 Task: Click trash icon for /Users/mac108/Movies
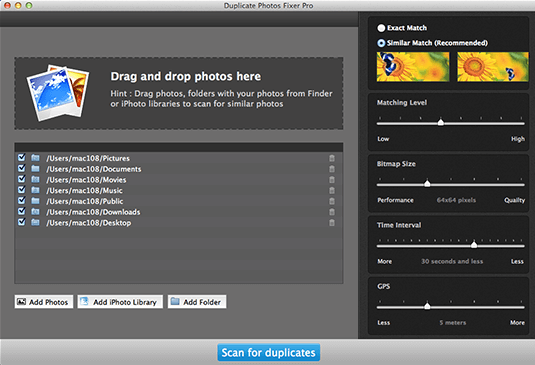coord(332,180)
